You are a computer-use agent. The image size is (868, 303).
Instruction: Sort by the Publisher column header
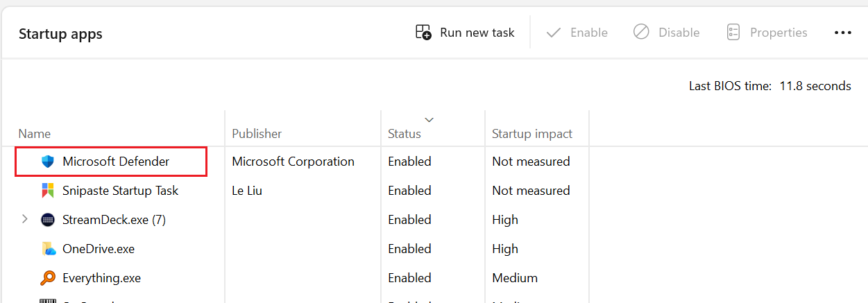257,134
